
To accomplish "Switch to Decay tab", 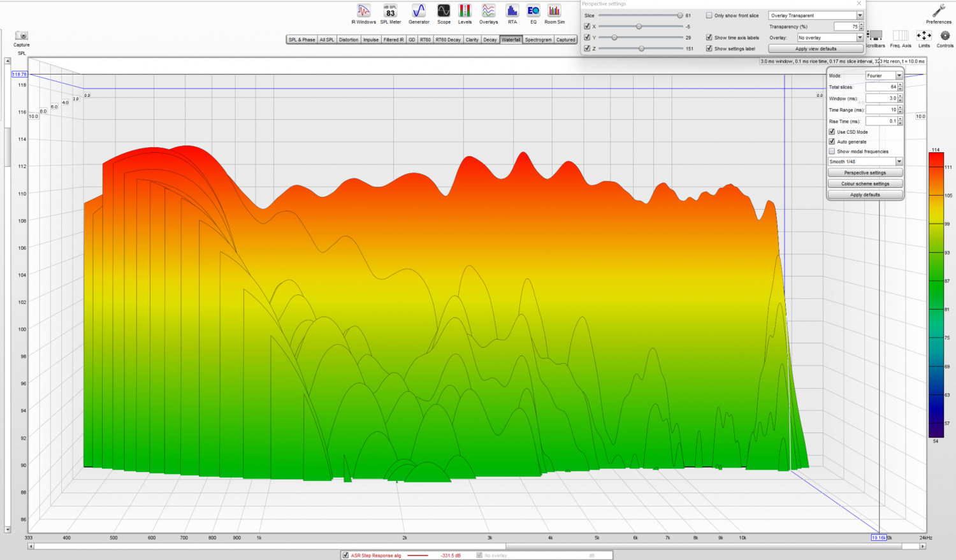I will coord(490,39).
